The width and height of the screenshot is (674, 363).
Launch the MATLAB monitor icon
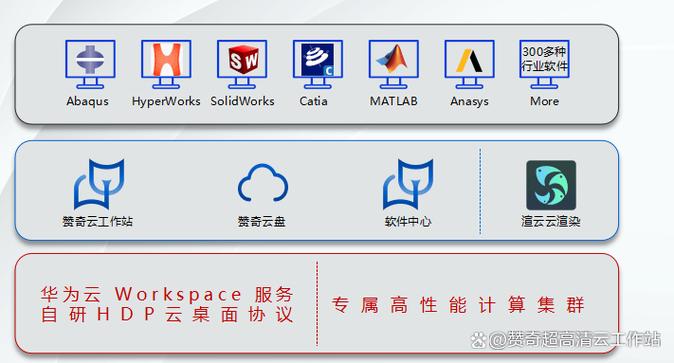(394, 64)
